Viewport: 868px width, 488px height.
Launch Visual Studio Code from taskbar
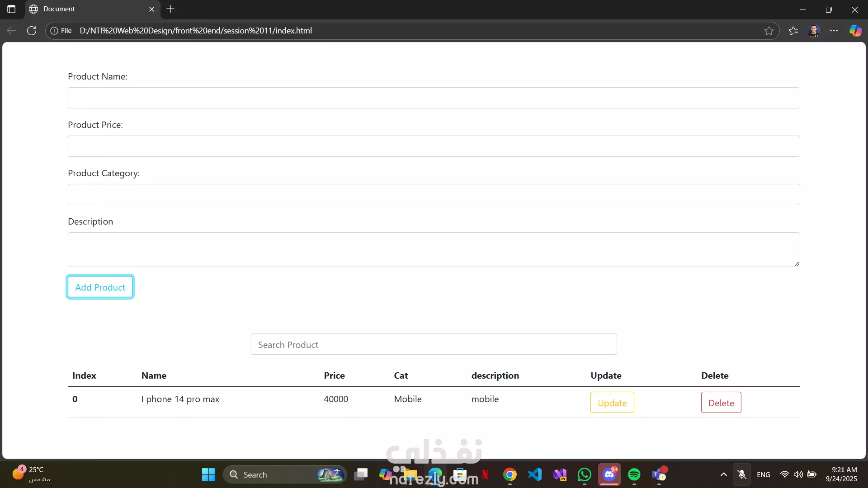[x=535, y=474]
